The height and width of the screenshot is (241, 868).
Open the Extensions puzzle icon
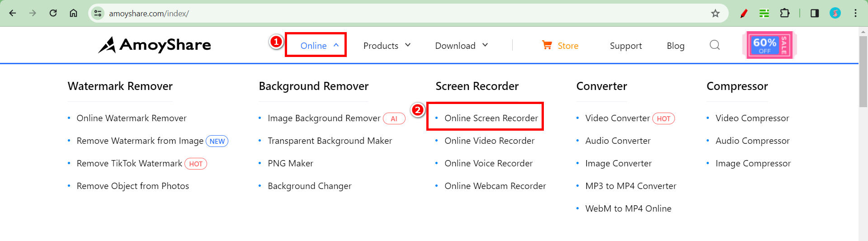coord(785,13)
